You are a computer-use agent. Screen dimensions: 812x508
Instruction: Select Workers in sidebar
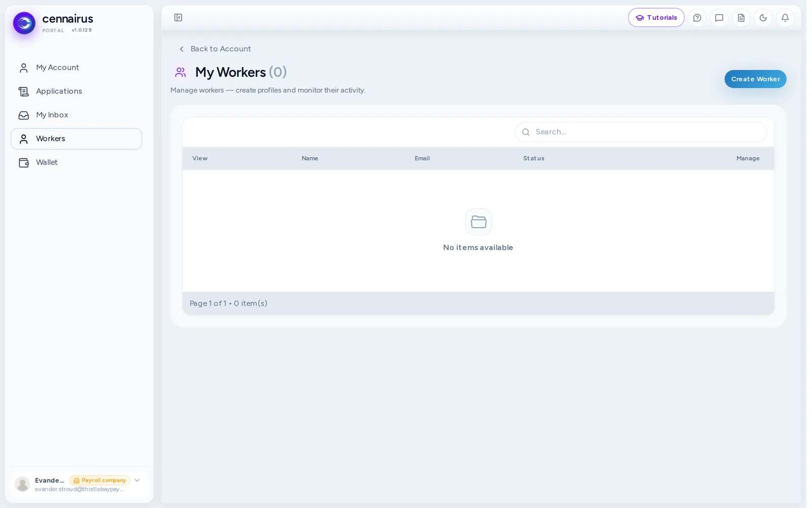[76, 139]
